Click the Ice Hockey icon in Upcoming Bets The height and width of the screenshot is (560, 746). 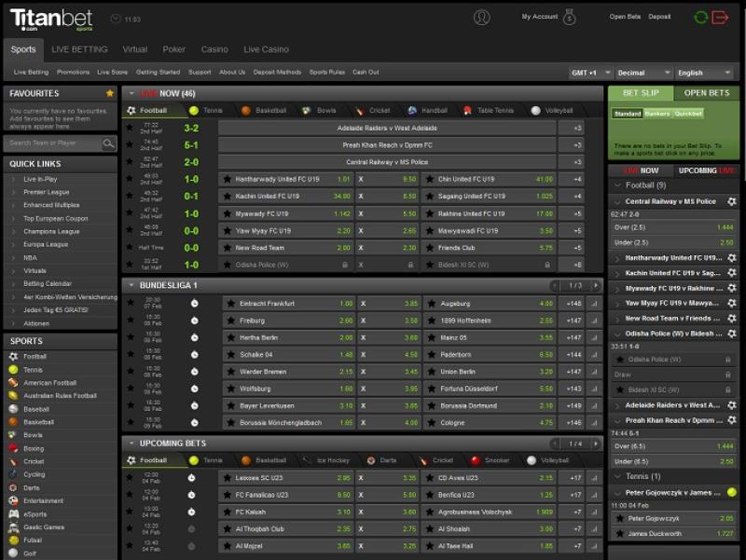[308, 460]
